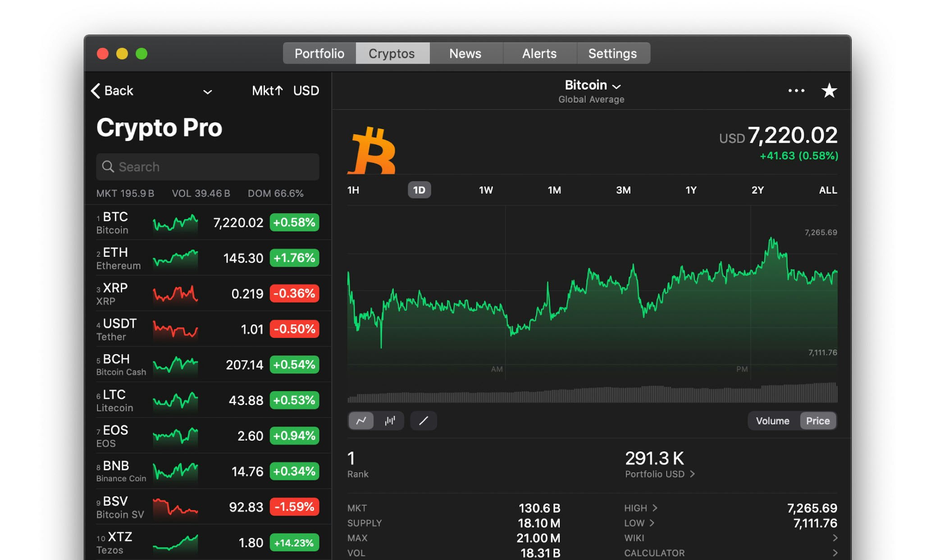This screenshot has height=560, width=935.
Task: Select the 1W chart timeframe
Action: coord(485,190)
